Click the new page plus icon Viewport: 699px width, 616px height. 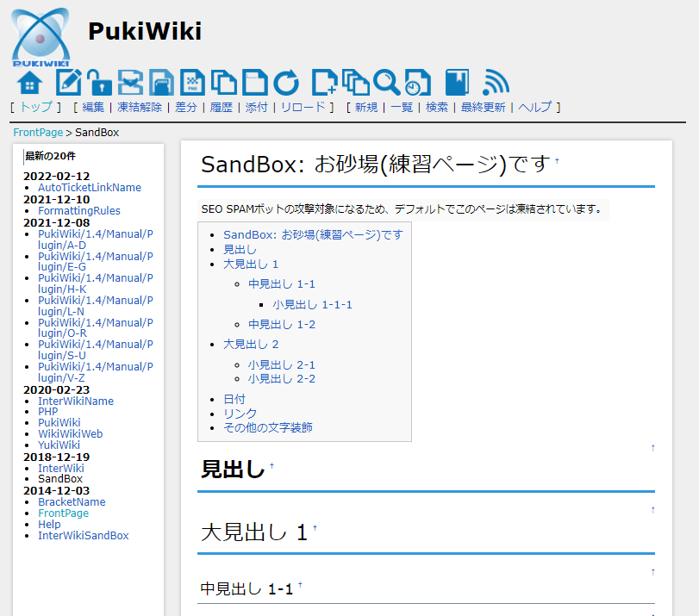325,83
